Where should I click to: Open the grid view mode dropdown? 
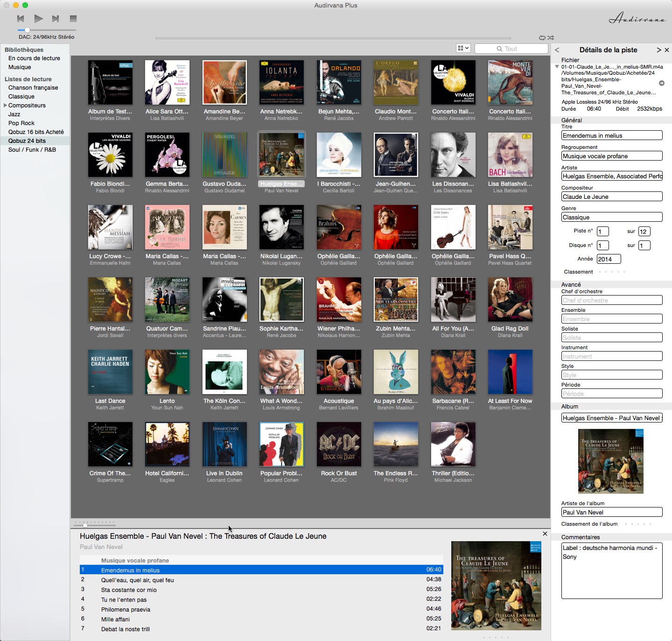pos(463,49)
